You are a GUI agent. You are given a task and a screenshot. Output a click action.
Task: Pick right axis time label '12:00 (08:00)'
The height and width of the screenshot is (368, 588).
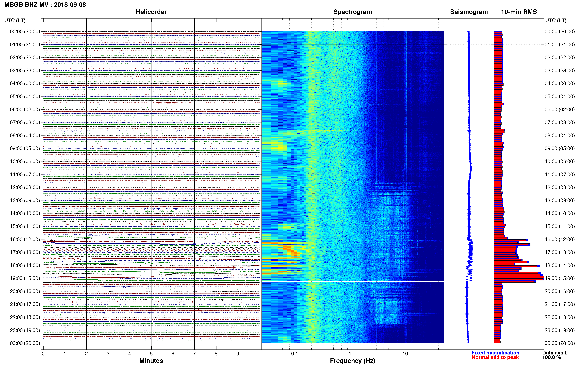(x=560, y=187)
